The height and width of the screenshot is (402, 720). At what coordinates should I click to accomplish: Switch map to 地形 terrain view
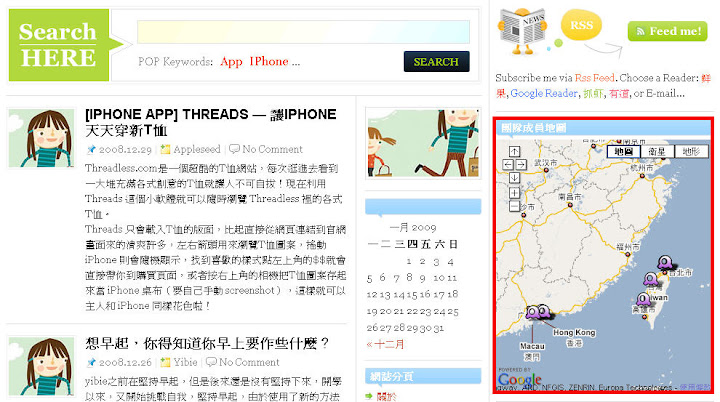[691, 151]
